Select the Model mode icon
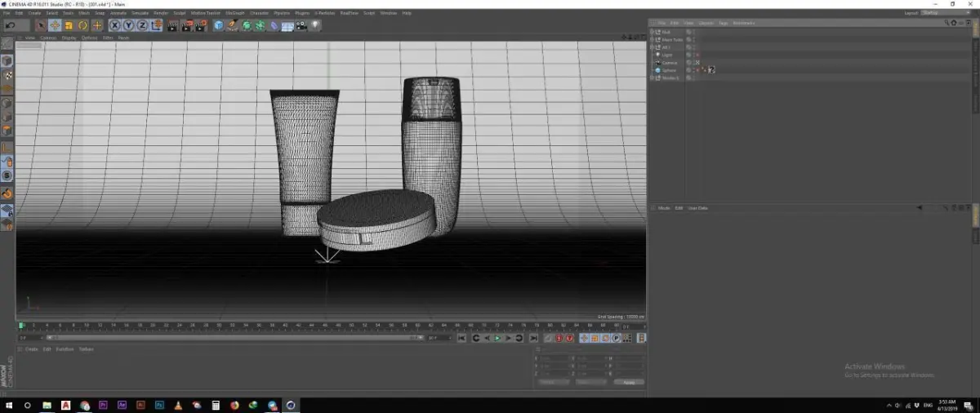This screenshot has width=980, height=413. (7, 60)
